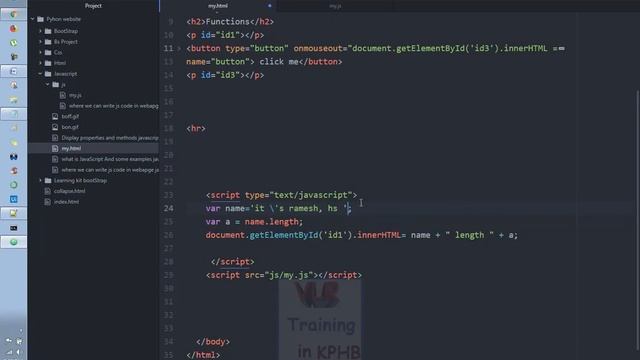Click text/javascript in the script tag
640x360 pixels.
tap(311, 195)
